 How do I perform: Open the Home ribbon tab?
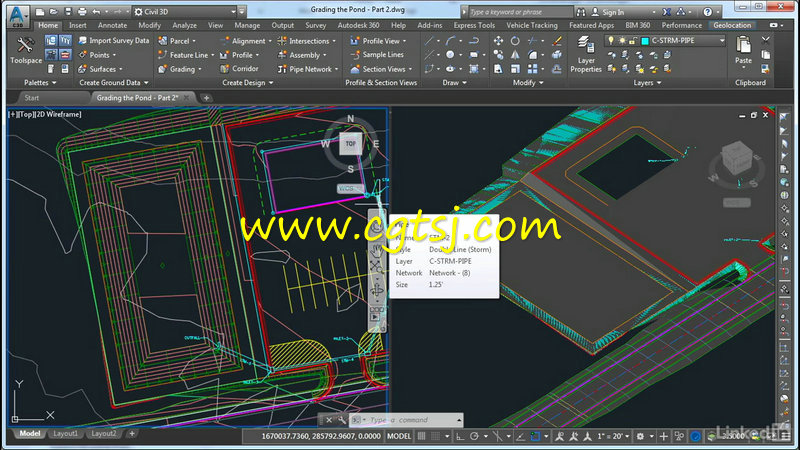(48, 25)
